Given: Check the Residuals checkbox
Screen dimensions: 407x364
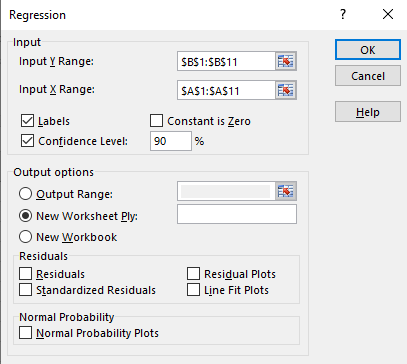Looking at the screenshot, I should pos(26,274).
